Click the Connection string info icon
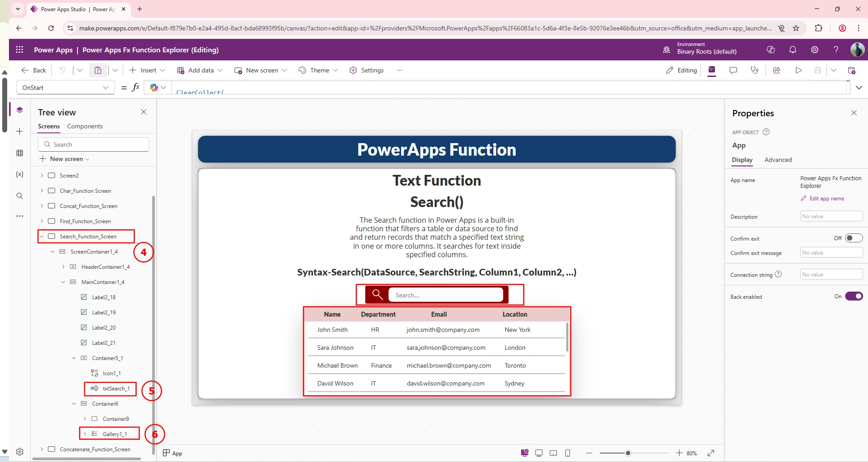Image resolution: width=868 pixels, height=462 pixels. point(778,274)
